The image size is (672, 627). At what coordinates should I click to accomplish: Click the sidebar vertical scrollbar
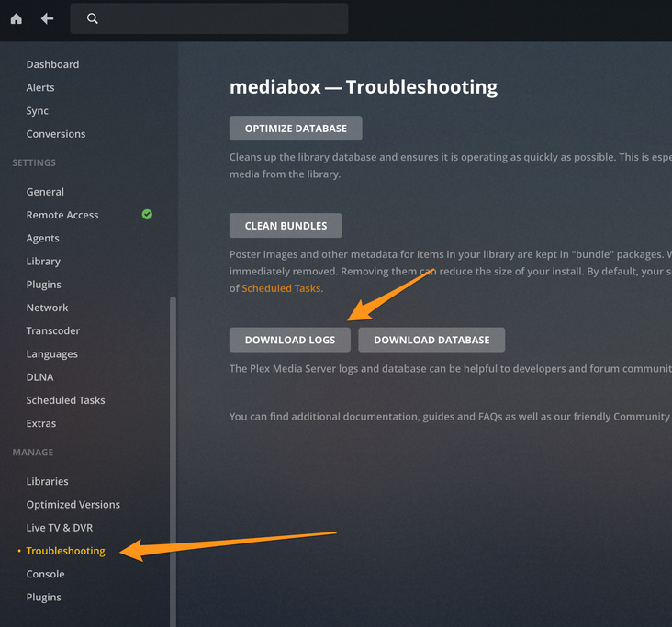(174, 462)
